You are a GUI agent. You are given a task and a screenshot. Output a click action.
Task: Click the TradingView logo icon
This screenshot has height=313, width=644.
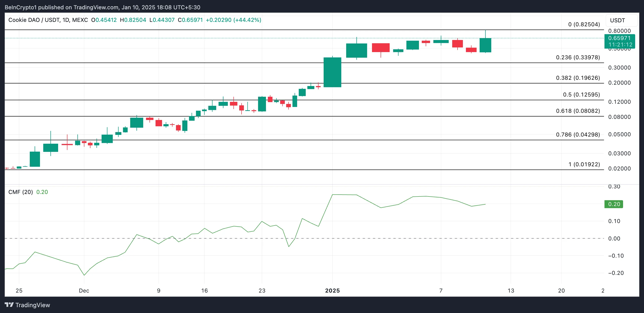[9, 305]
